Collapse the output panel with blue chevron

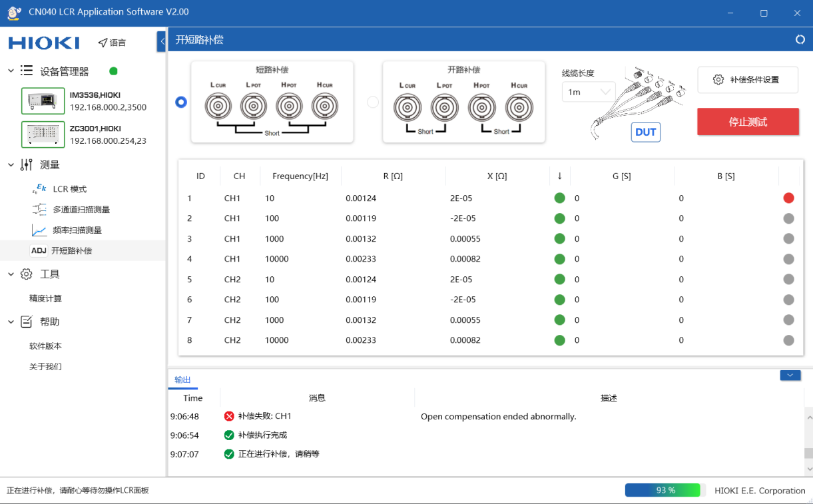(x=790, y=376)
